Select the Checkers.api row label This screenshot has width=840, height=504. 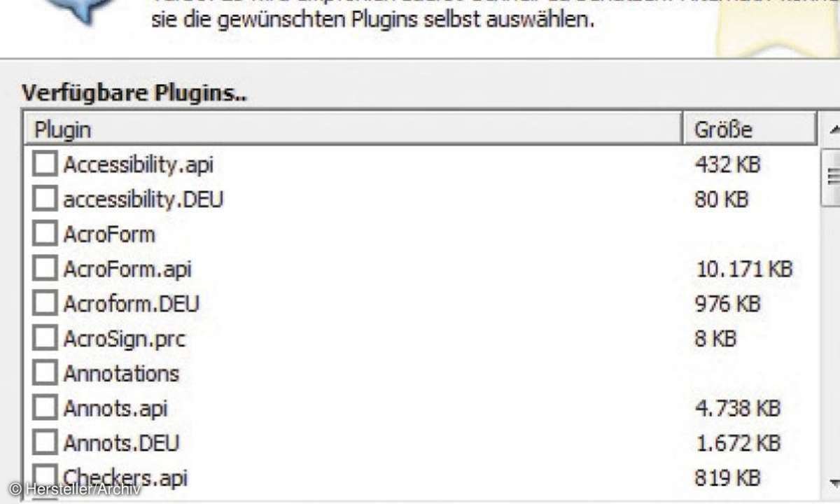click(125, 477)
